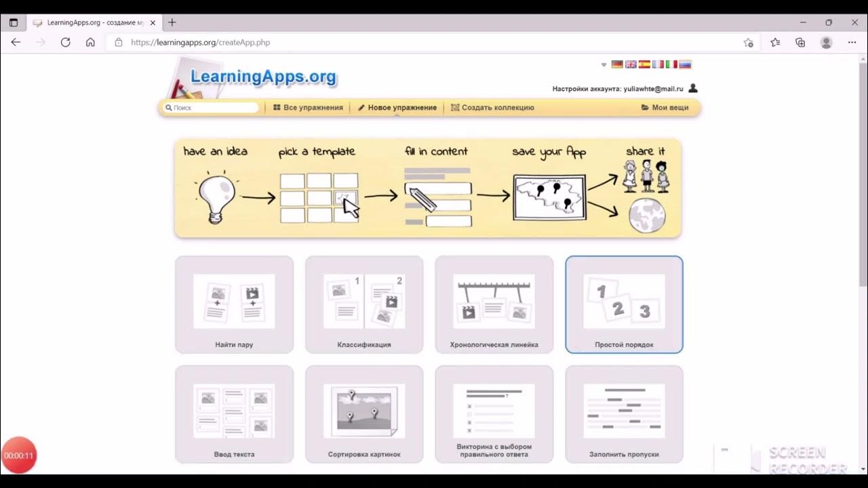Select the Хронологическая линейка template

494,304
